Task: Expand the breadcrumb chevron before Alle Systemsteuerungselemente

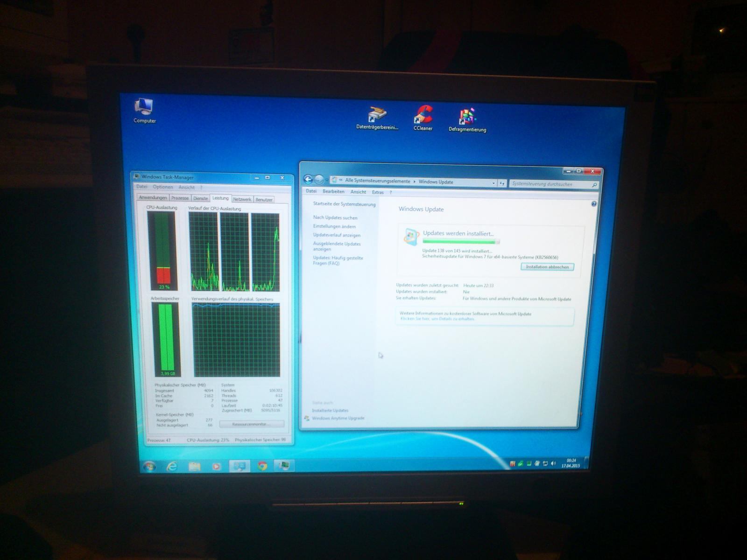Action: tap(341, 180)
